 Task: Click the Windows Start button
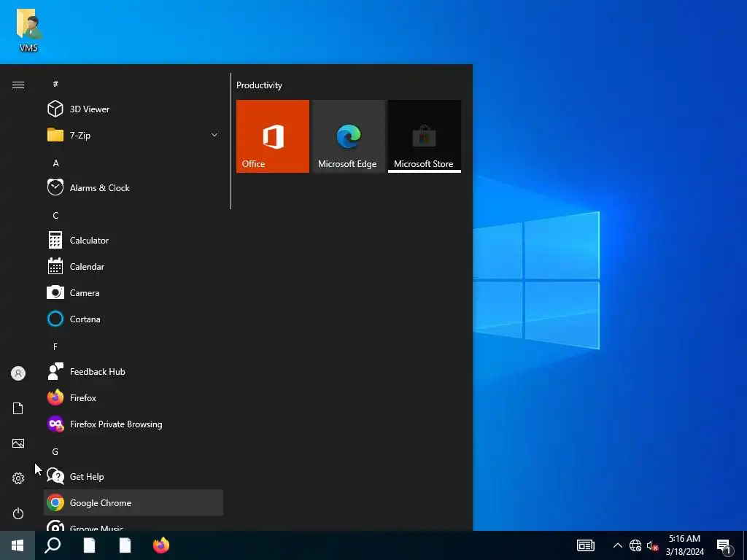(18, 545)
